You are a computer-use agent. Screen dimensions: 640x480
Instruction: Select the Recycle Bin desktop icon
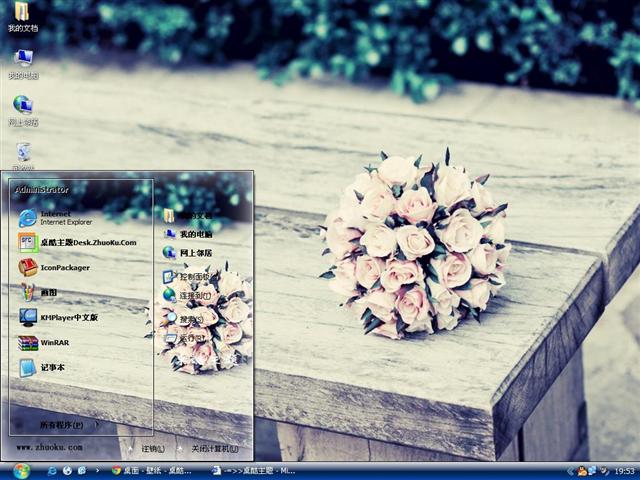(x=23, y=156)
